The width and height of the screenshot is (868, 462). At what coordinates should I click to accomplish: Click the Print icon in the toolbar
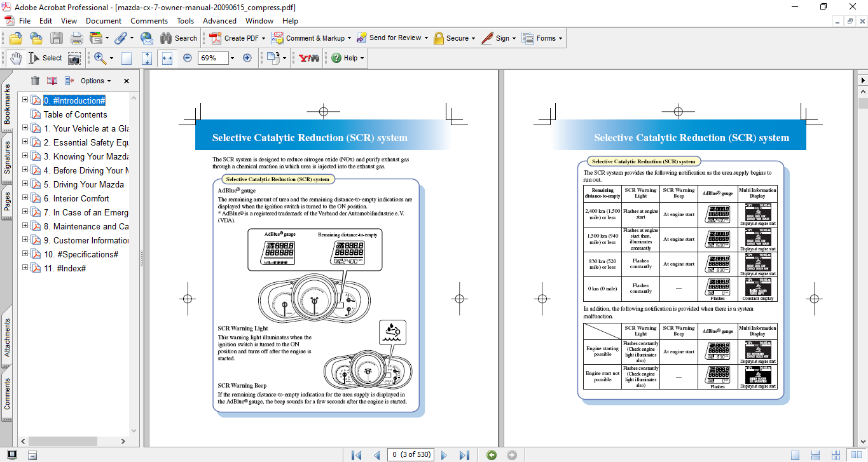pyautogui.click(x=76, y=38)
